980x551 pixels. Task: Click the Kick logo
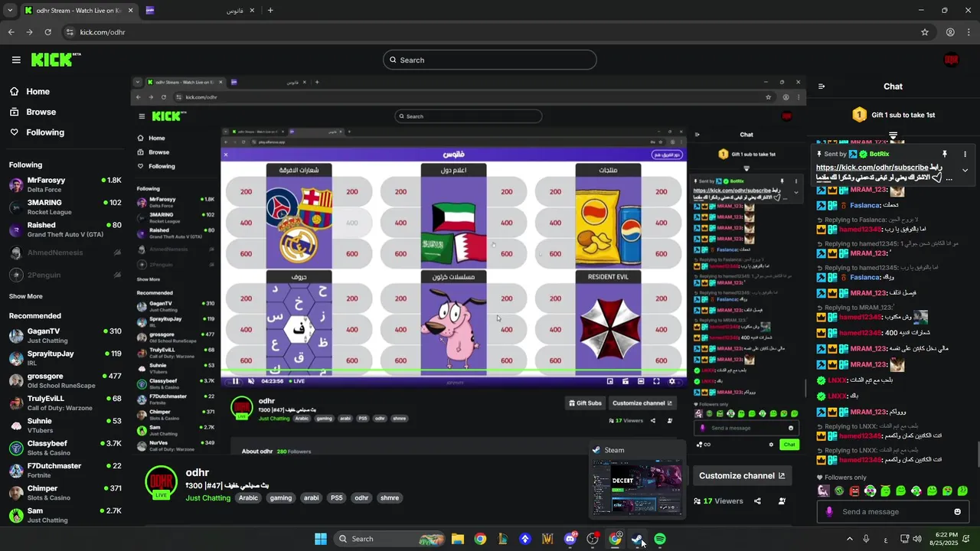(x=55, y=60)
